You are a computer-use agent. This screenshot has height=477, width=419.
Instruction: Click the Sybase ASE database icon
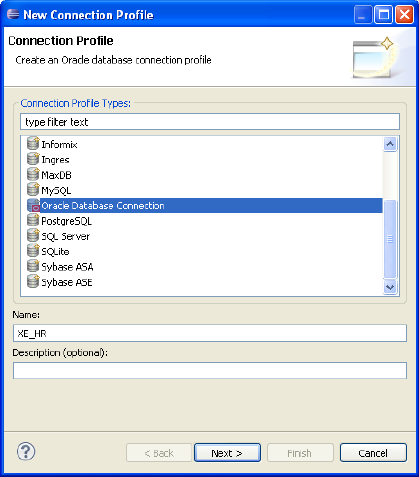(x=33, y=282)
